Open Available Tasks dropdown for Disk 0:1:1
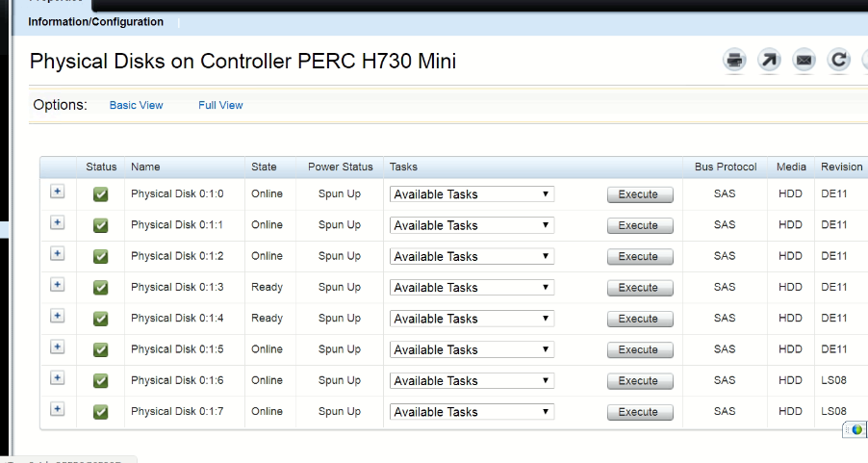The image size is (868, 463). pos(472,225)
